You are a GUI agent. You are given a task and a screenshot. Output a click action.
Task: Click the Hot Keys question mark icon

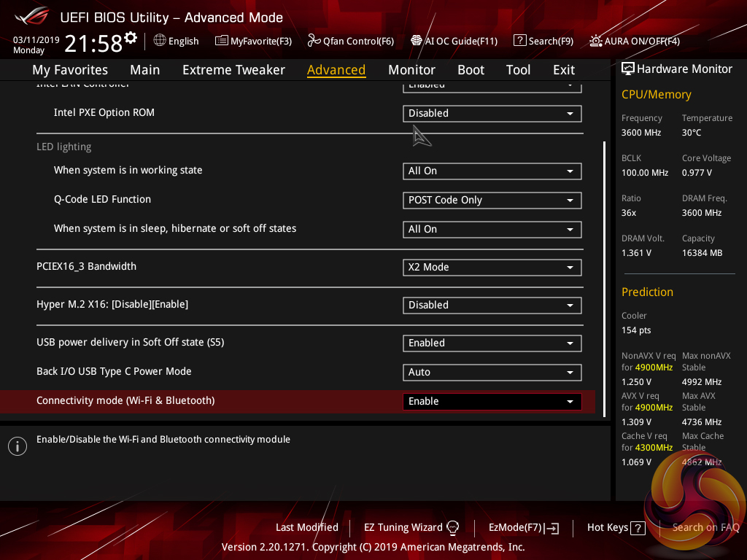click(x=638, y=528)
